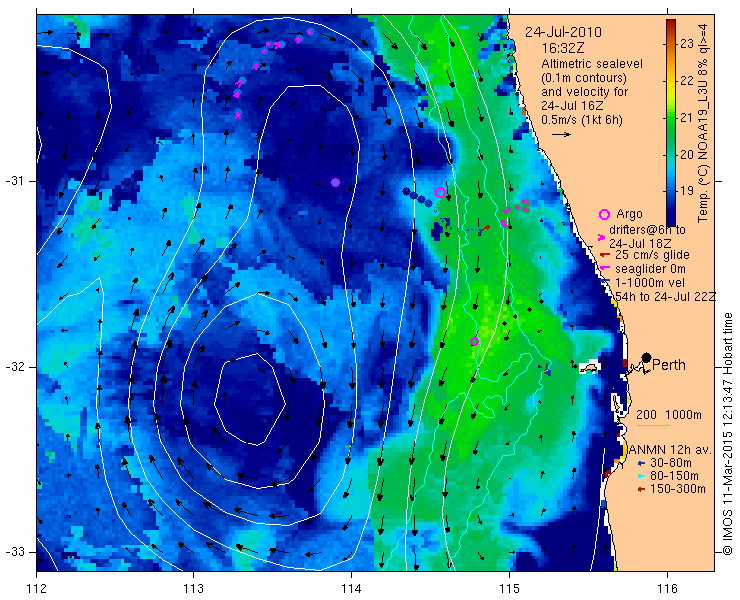The width and height of the screenshot is (740, 600).
Task: Click the Argo float circle near 114.8E, 31.85S
Action: (x=475, y=341)
